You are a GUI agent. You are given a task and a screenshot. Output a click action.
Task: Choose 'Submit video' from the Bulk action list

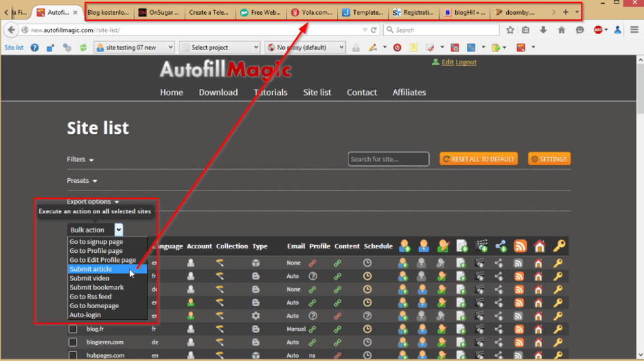pos(107,278)
